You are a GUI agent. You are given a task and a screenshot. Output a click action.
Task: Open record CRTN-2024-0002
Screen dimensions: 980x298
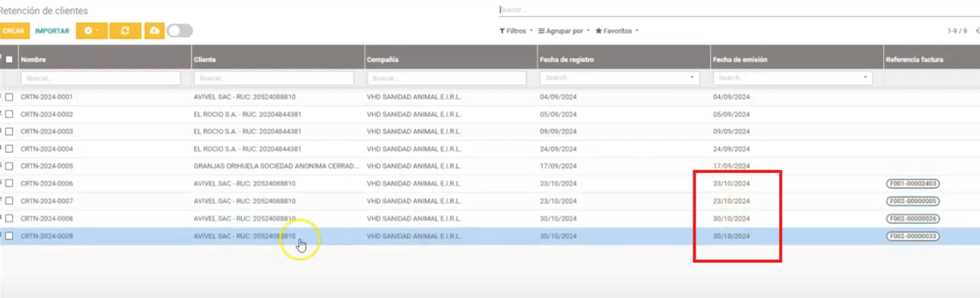point(47,114)
